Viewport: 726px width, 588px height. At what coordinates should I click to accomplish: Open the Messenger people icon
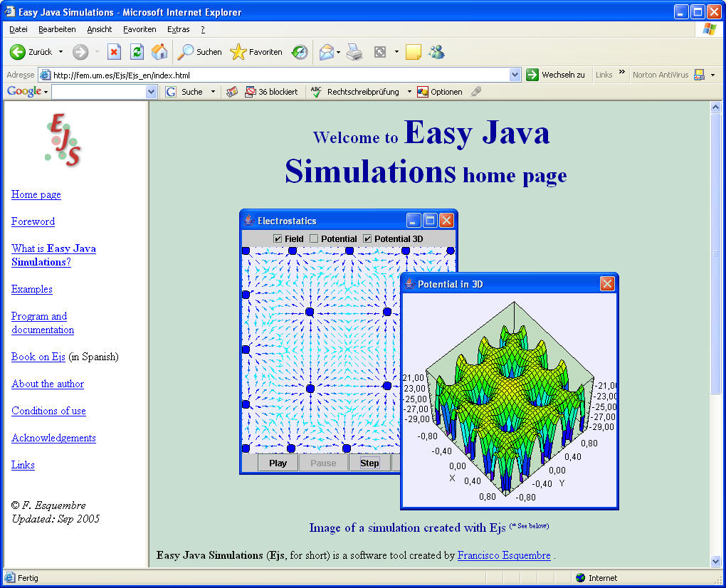[x=436, y=52]
